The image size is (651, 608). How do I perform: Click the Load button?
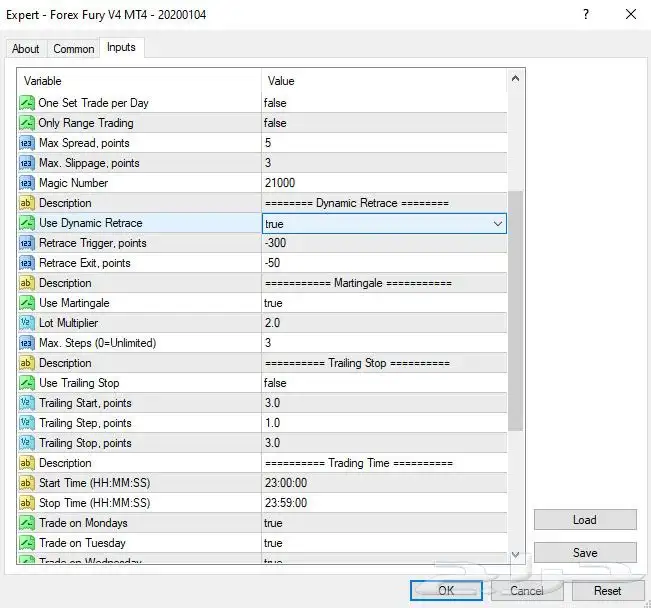pos(585,520)
